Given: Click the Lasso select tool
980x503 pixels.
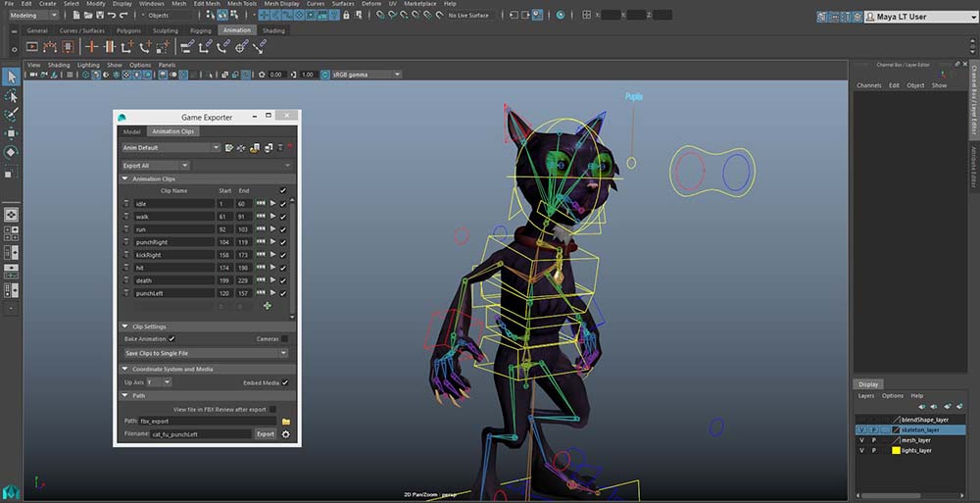Looking at the screenshot, I should click(x=12, y=96).
